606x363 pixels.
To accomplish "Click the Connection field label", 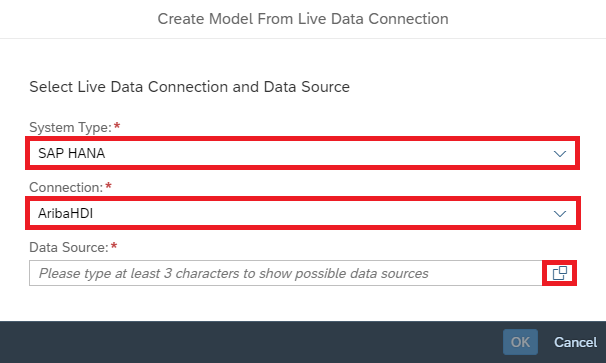I will click(x=66, y=187).
